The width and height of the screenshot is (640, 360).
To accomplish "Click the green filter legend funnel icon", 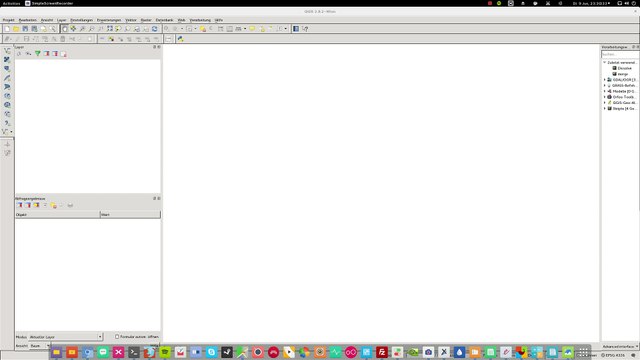I will pos(38,53).
